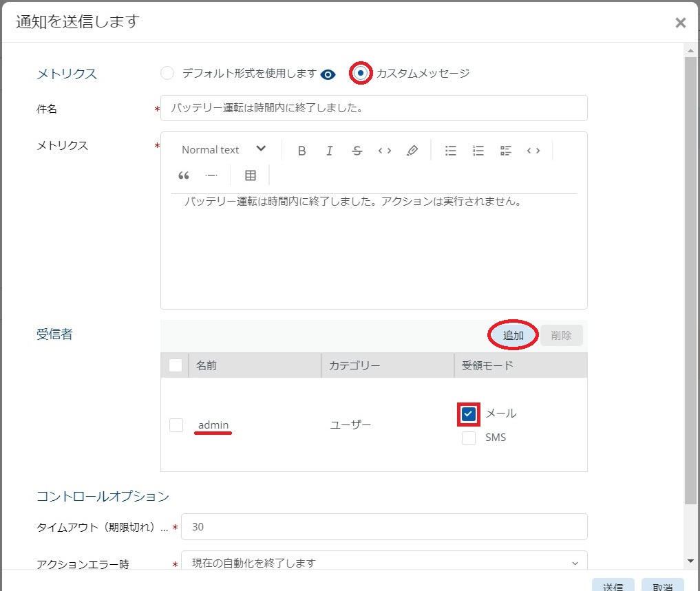
Task: Open the Normal text style dropdown
Action: [224, 150]
